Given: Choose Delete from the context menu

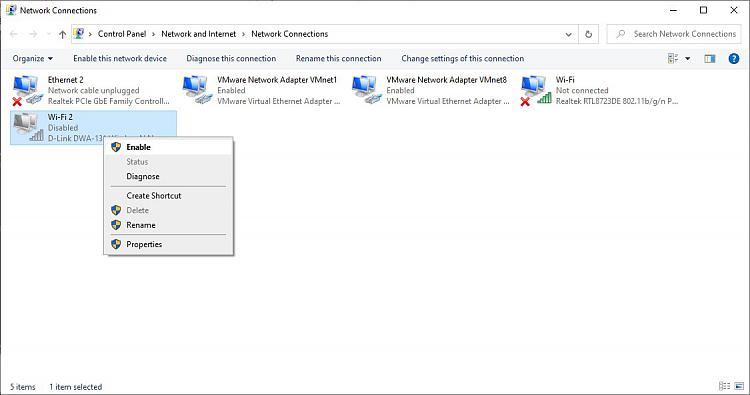Looking at the screenshot, I should tap(168, 210).
